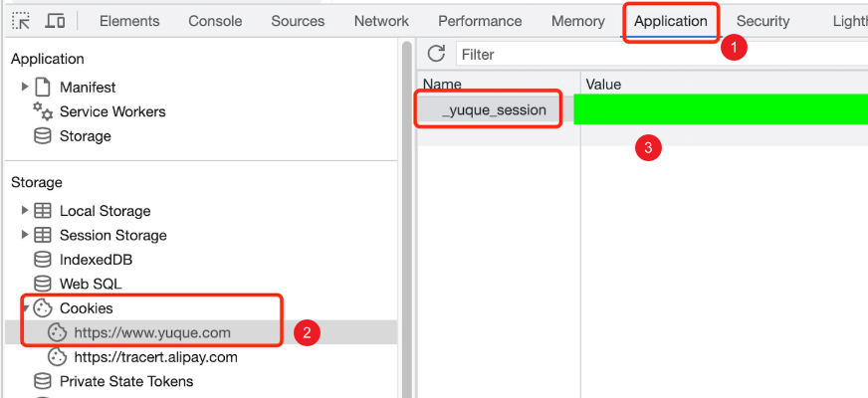
Task: Expand the Manifest tree arrow
Action: click(24, 87)
